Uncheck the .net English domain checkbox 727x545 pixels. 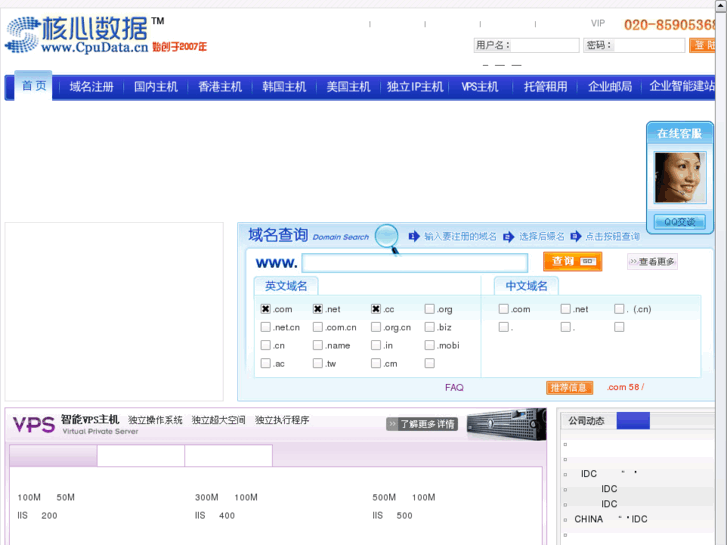(318, 309)
